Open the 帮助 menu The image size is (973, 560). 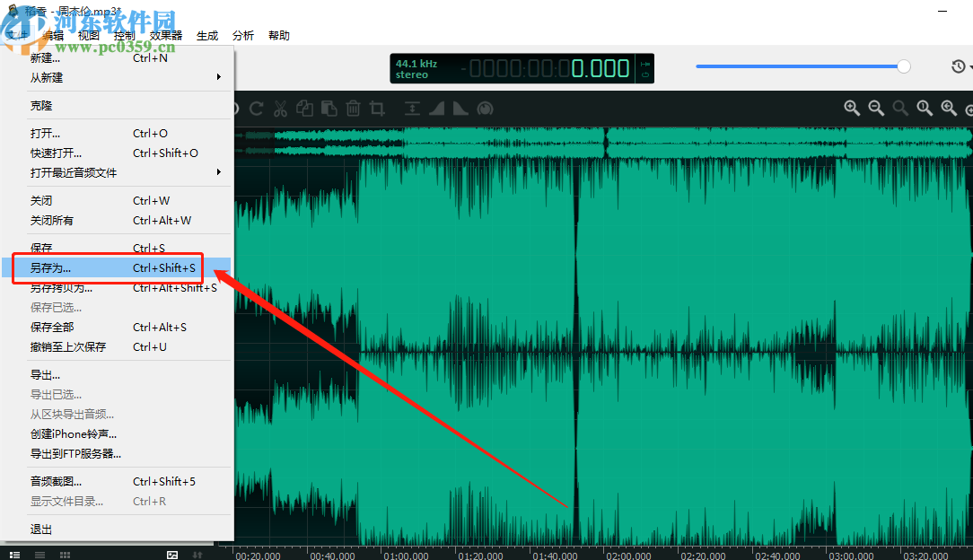279,35
